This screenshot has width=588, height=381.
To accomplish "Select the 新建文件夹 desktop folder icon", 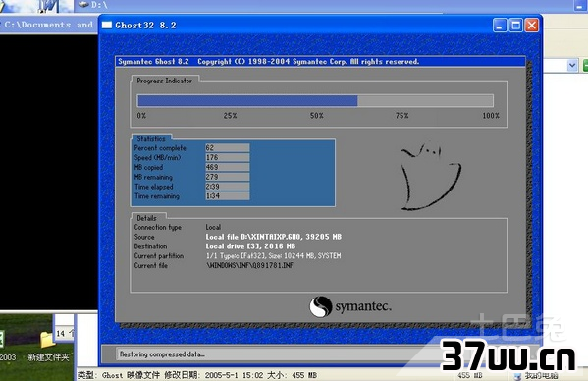I will [x=47, y=340].
